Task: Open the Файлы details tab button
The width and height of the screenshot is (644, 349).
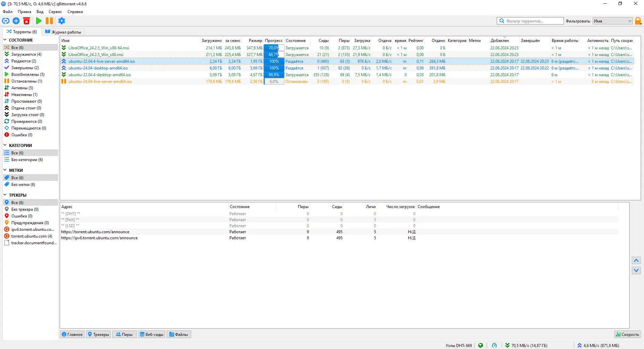Action: pyautogui.click(x=179, y=334)
